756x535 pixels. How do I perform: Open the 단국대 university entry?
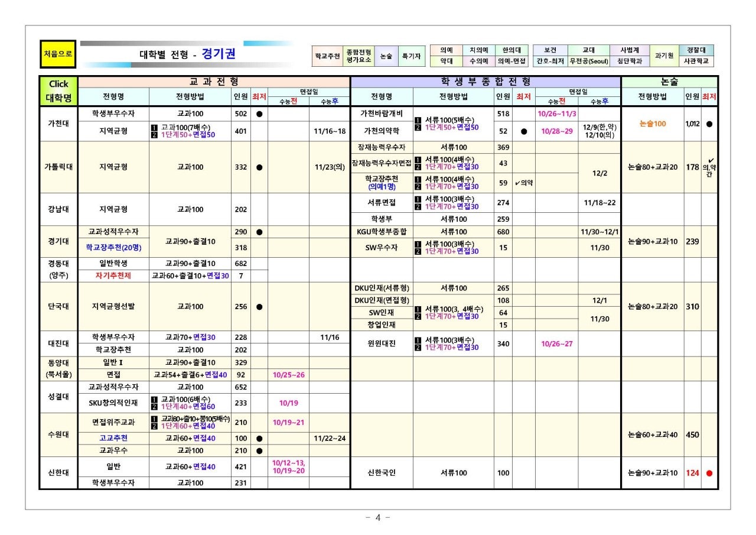(59, 306)
